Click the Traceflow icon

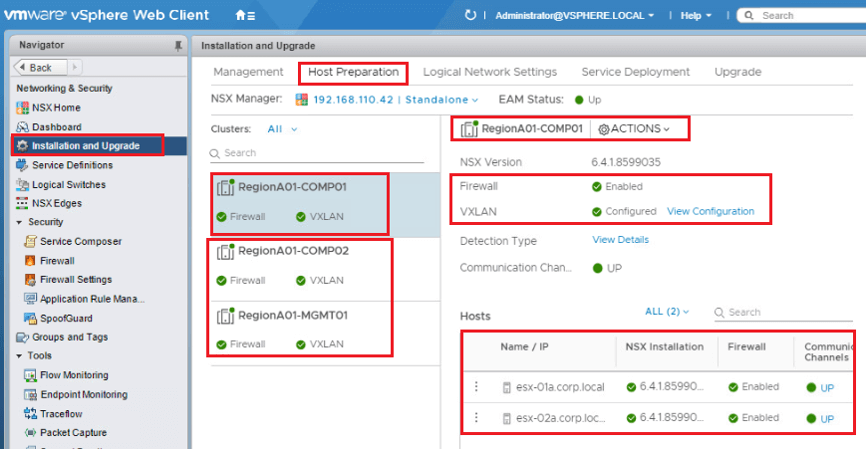coord(30,414)
